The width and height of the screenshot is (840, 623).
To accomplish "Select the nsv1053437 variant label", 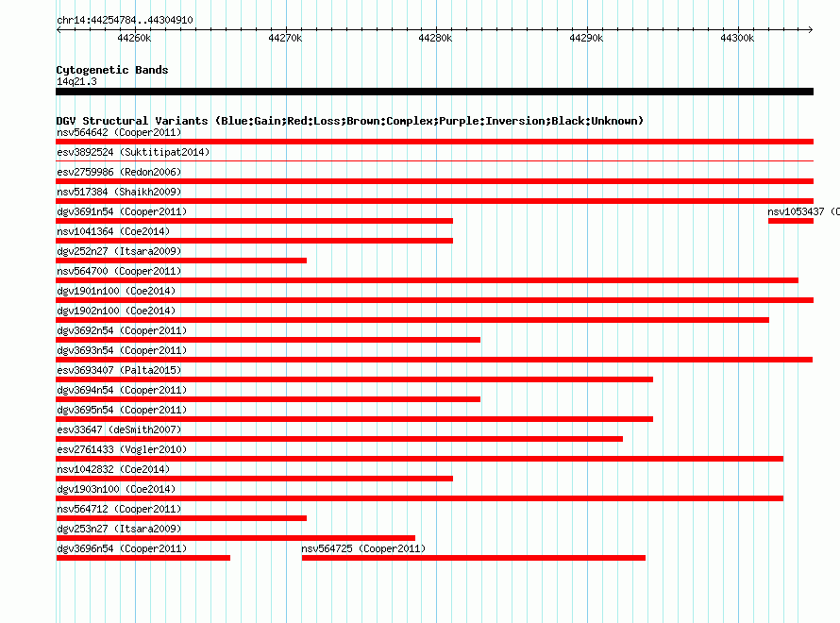I will click(803, 211).
